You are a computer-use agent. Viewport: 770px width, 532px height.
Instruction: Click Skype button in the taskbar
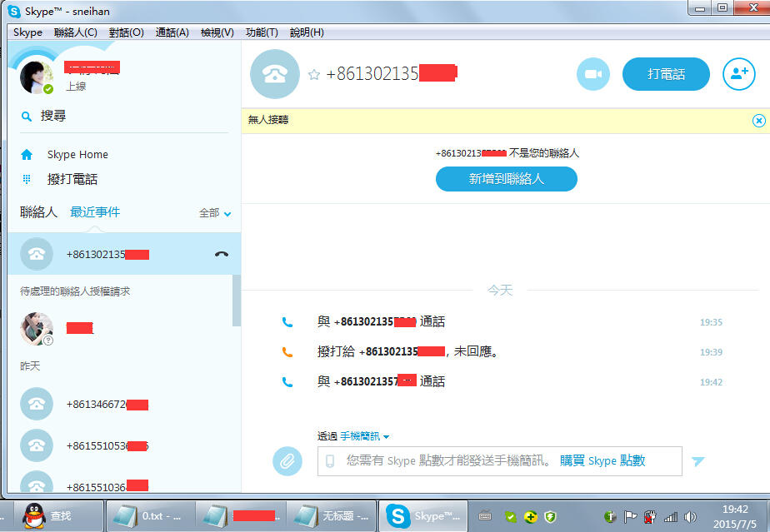[x=423, y=516]
